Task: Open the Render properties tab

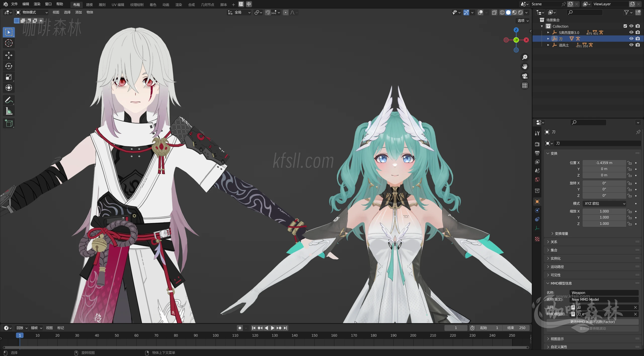Action: coord(537,144)
